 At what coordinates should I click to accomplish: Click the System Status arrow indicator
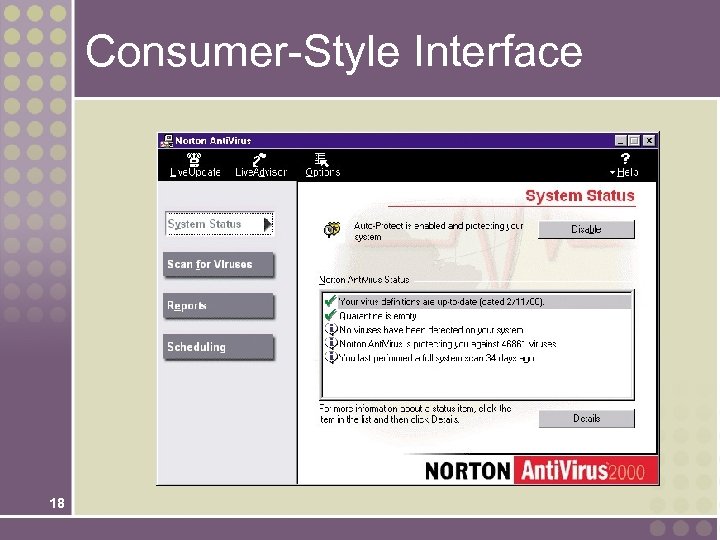click(268, 224)
